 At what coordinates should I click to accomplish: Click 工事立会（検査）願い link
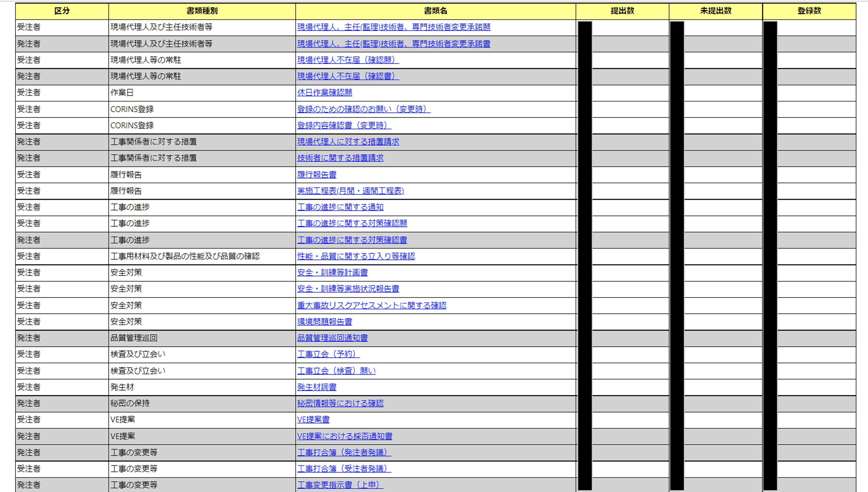pyautogui.click(x=336, y=371)
